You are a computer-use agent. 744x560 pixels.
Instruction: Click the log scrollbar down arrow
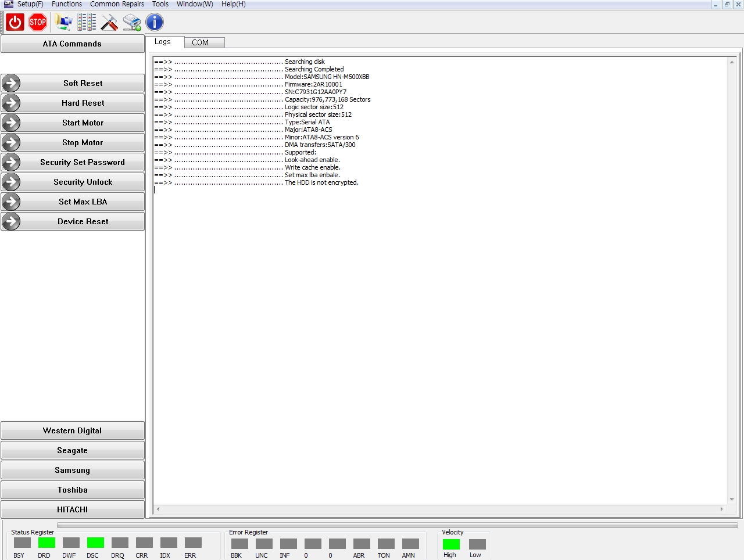732,500
